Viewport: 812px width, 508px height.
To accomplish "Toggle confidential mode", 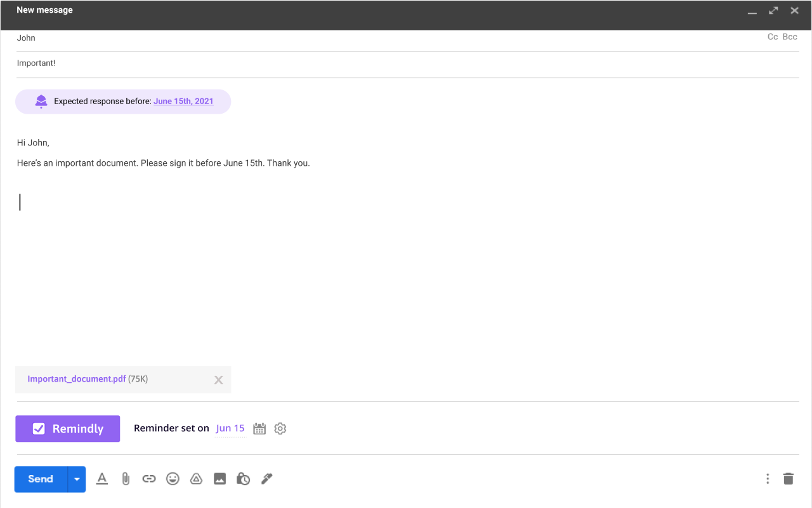I will pos(243,478).
